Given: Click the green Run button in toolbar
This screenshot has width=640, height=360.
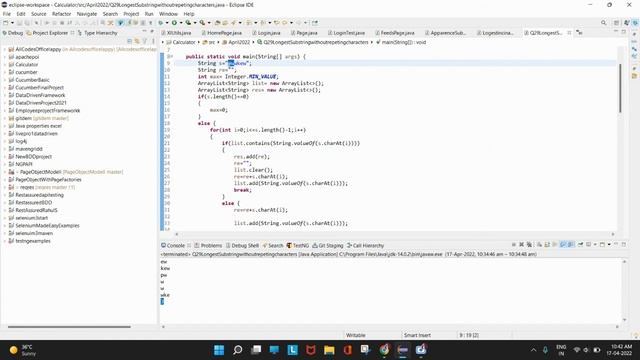Looking at the screenshot, I should [x=174, y=23].
